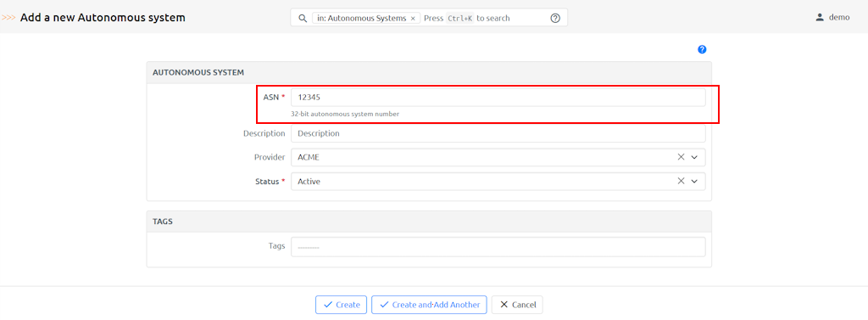Click Create and Add Another button
Image resolution: width=868 pixels, height=320 pixels.
[429, 305]
